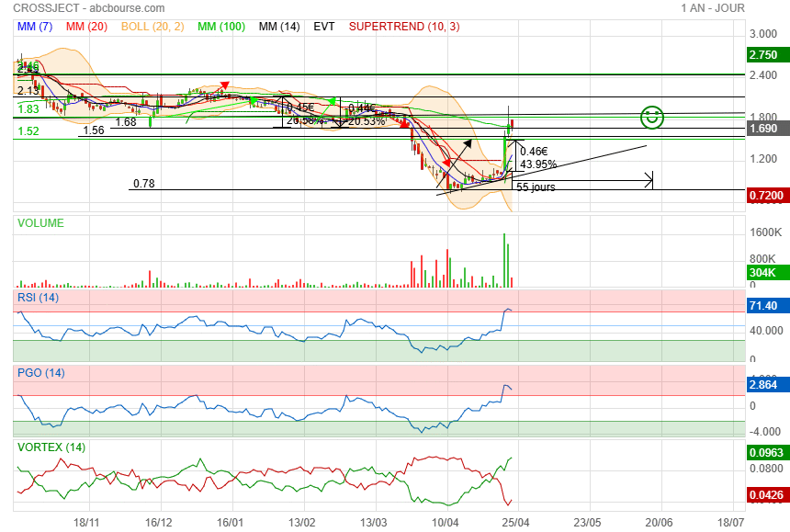Click the 16/12 date label

pos(159,523)
